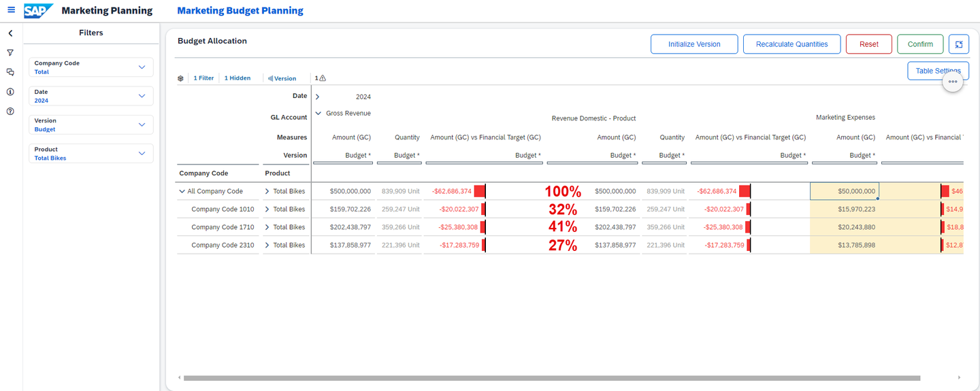Select the $13,785,898 Marketing Expenses cell
Image resolution: width=980 pixels, height=391 pixels.
845,245
